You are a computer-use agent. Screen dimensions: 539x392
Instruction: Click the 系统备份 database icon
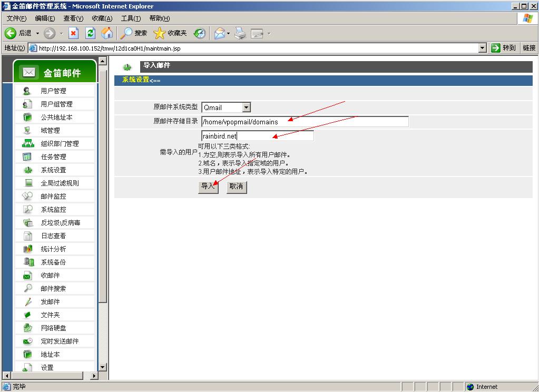29,262
